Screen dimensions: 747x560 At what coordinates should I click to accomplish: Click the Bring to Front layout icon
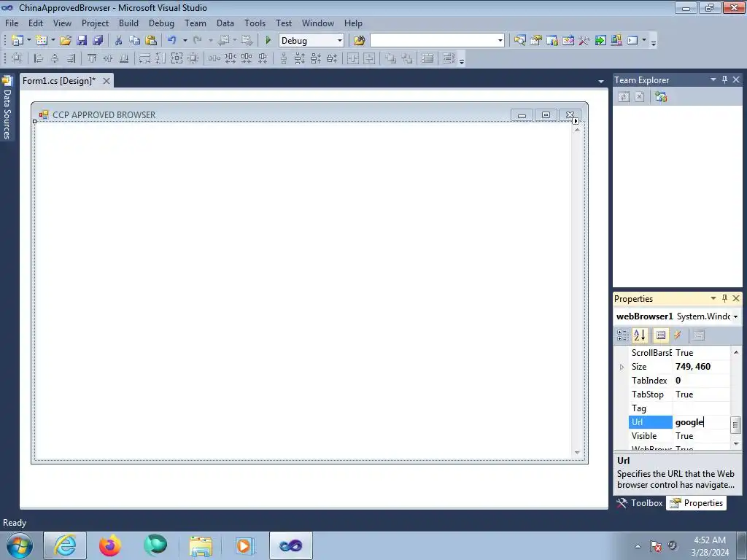point(390,58)
